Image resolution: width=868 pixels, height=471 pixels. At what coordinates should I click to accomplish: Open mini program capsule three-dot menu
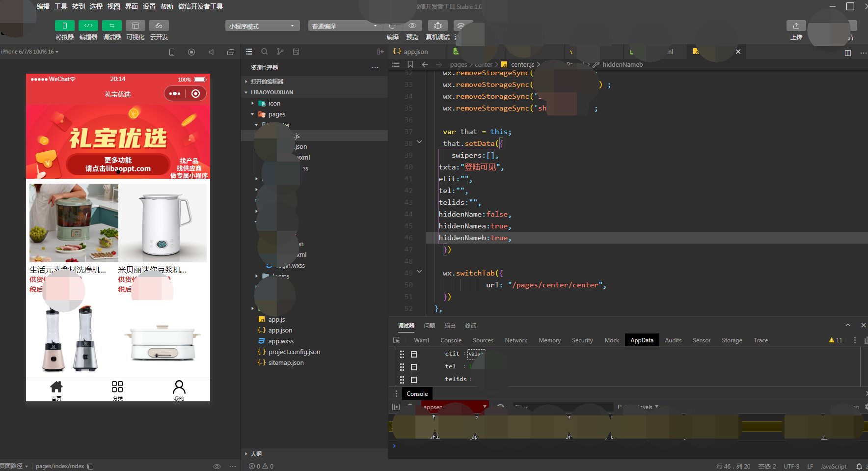(175, 93)
